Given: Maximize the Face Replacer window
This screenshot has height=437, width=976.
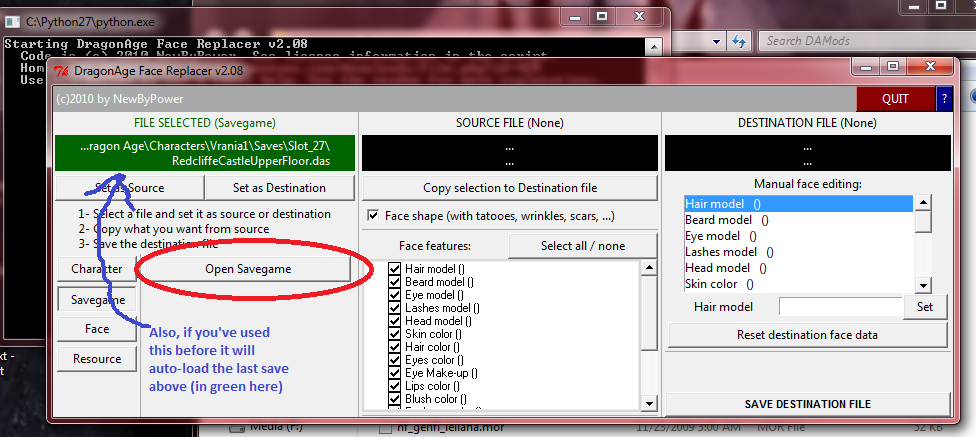Looking at the screenshot, I should coord(893,65).
